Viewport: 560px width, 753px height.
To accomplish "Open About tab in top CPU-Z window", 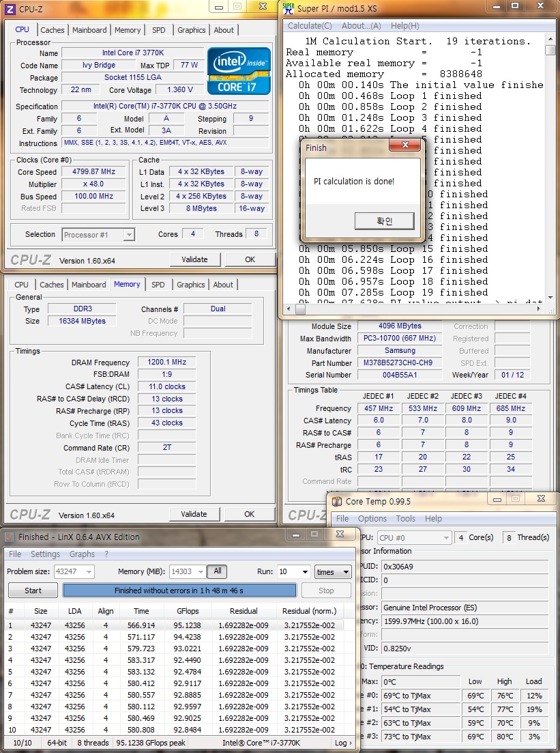I will tap(224, 30).
